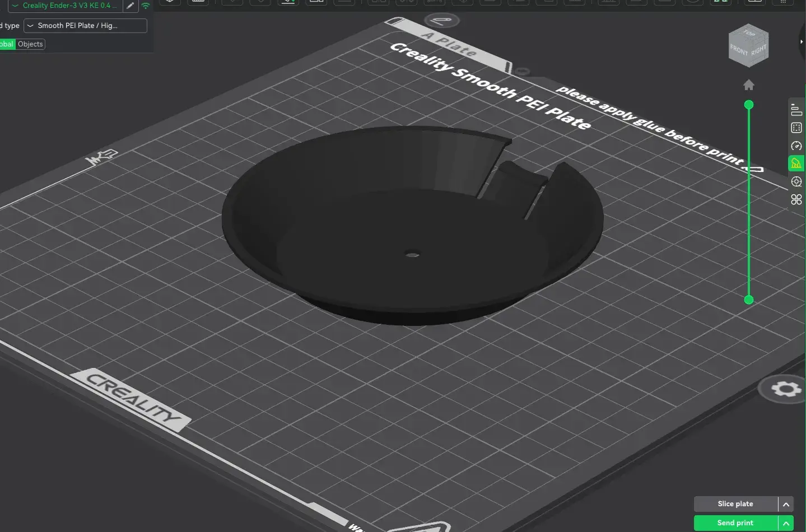Click the pencil icon to edit printer preset
This screenshot has width=806, height=532.
click(131, 6)
